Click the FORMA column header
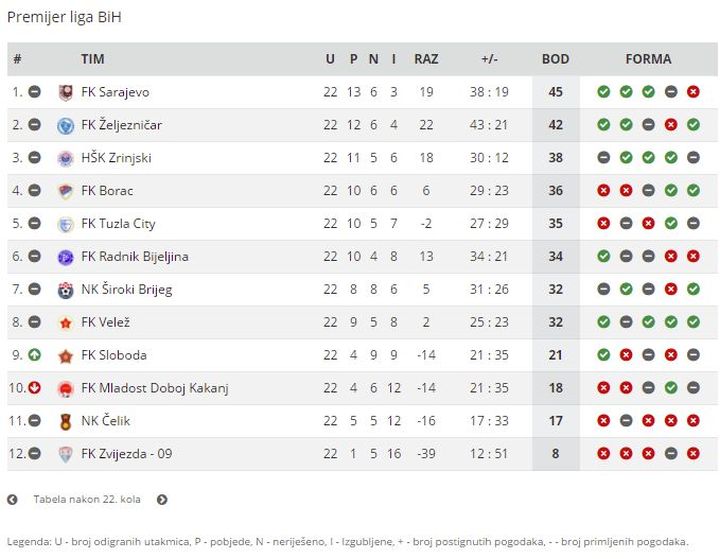 click(648, 59)
